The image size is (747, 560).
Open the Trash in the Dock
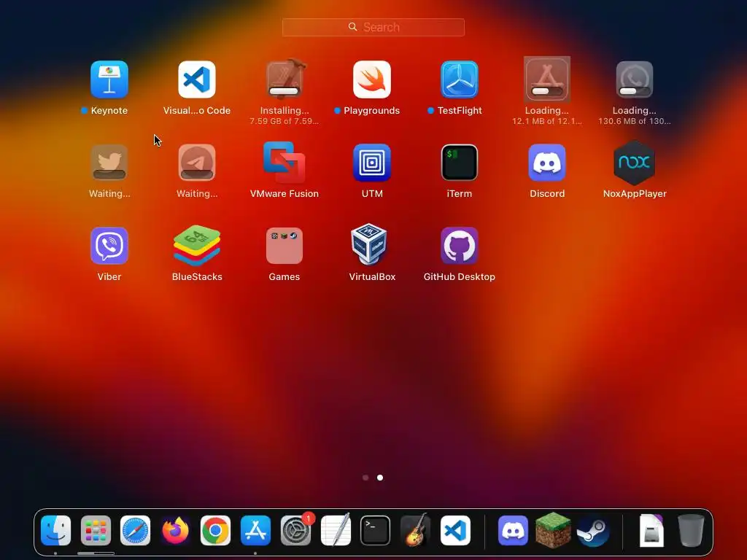point(691,531)
